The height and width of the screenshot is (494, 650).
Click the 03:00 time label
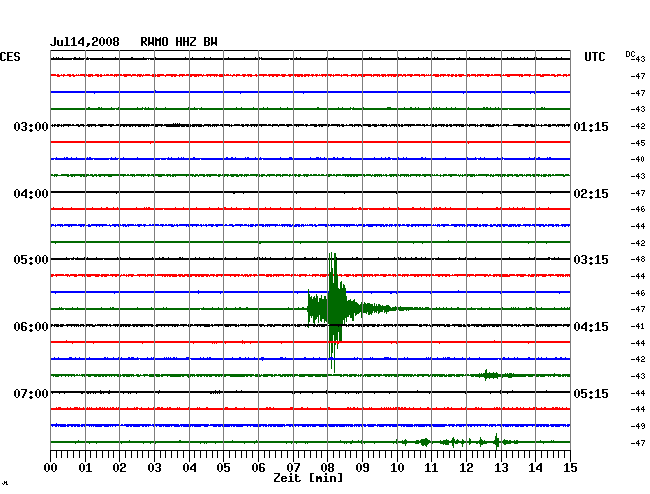tap(31, 126)
